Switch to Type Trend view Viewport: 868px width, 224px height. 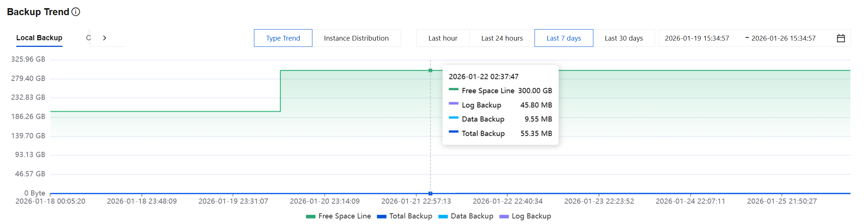click(x=283, y=38)
